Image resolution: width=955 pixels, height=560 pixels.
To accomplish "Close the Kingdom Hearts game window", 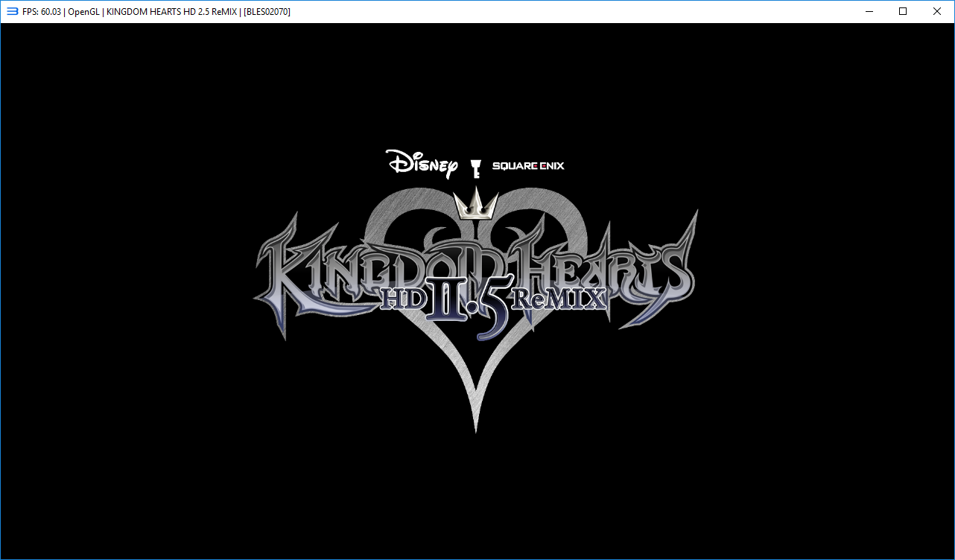I will coord(937,11).
